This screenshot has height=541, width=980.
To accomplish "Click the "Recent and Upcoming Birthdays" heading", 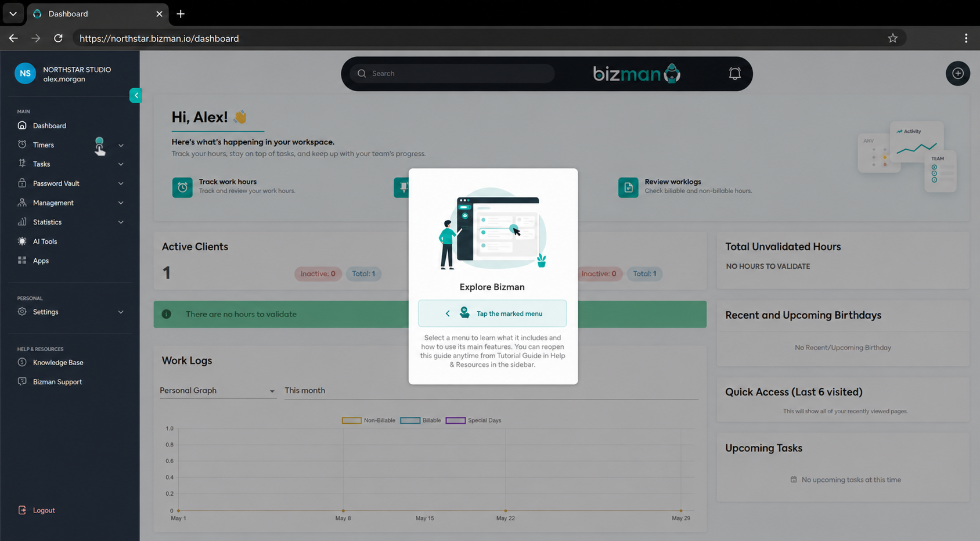I will (x=803, y=315).
